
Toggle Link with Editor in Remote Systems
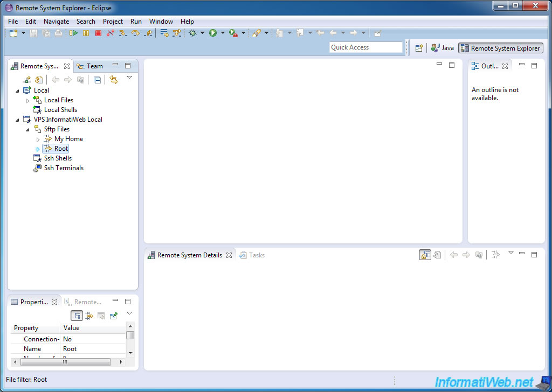point(113,80)
